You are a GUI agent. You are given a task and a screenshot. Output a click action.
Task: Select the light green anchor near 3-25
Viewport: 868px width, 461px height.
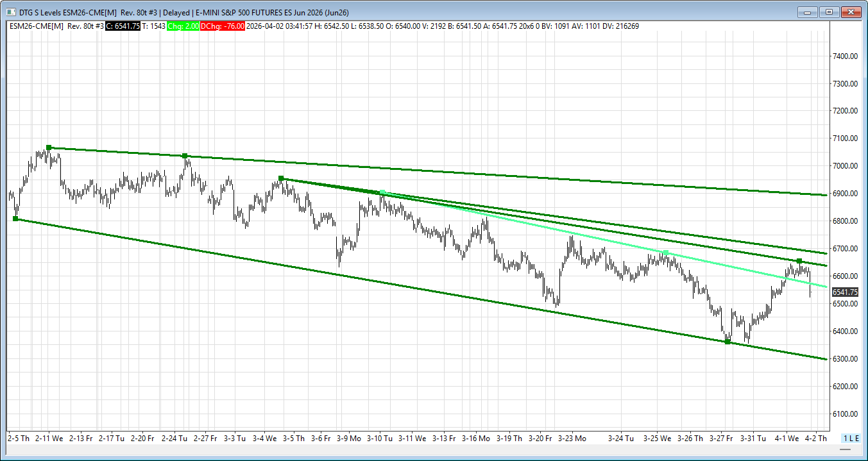coord(665,253)
